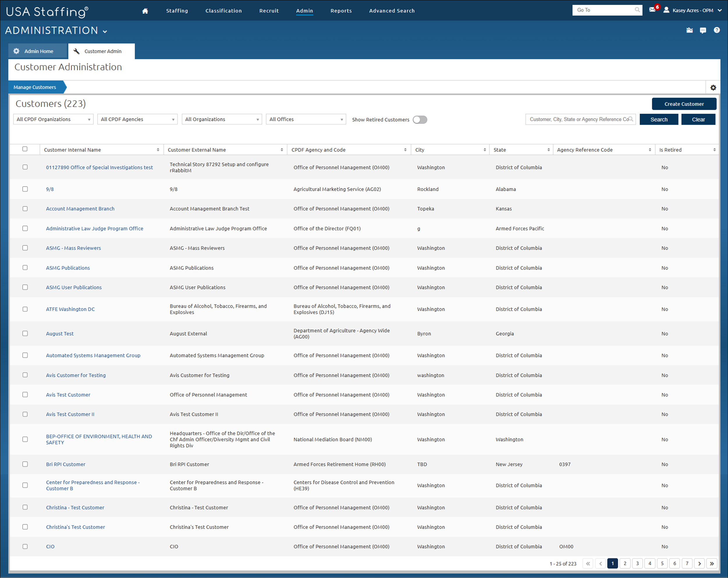
Task: Click the crown icon in header
Action: (x=690, y=30)
